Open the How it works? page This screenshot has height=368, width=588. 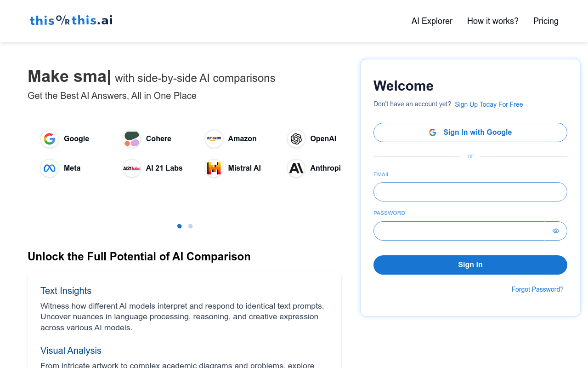click(493, 21)
